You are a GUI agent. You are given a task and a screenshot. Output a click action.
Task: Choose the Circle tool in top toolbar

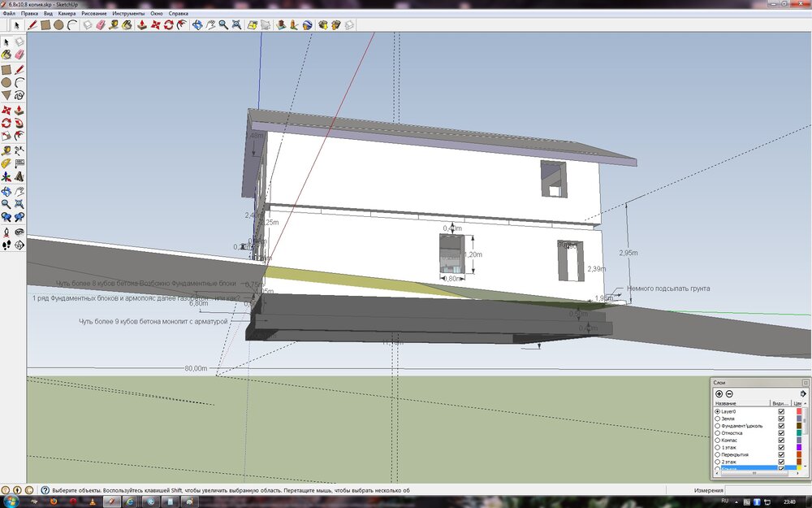(59, 25)
